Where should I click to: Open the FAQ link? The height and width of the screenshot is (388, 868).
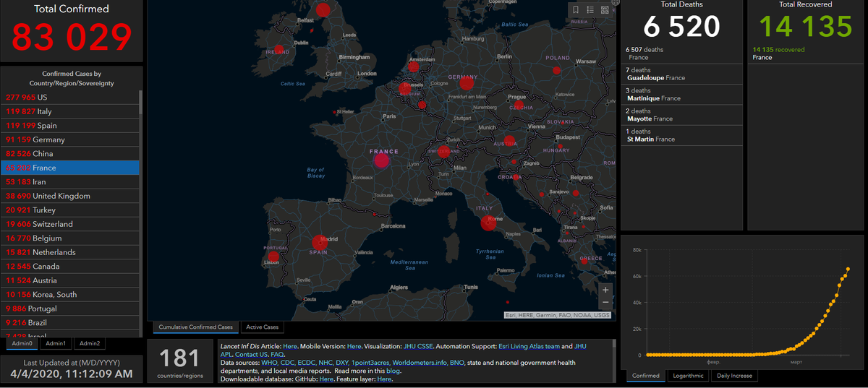pyautogui.click(x=277, y=355)
